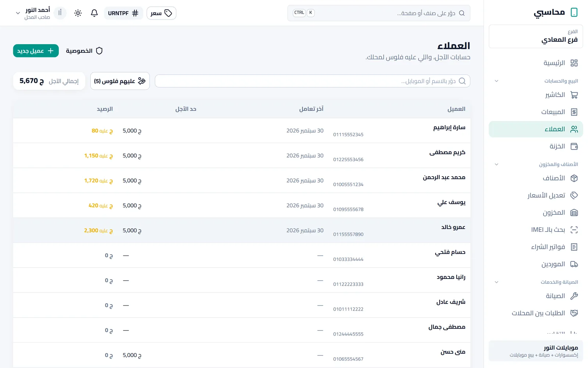Click phone number 01011112222
The height and width of the screenshot is (368, 588).
click(x=348, y=309)
